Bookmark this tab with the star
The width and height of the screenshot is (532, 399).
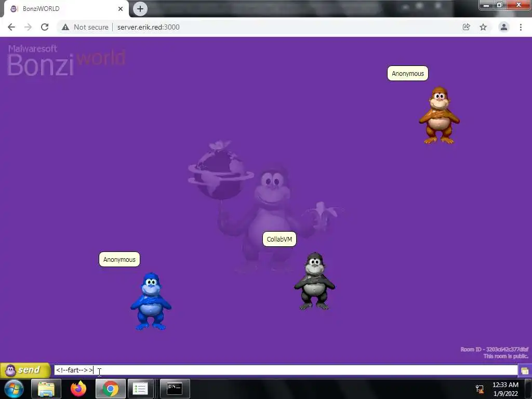pos(483,27)
